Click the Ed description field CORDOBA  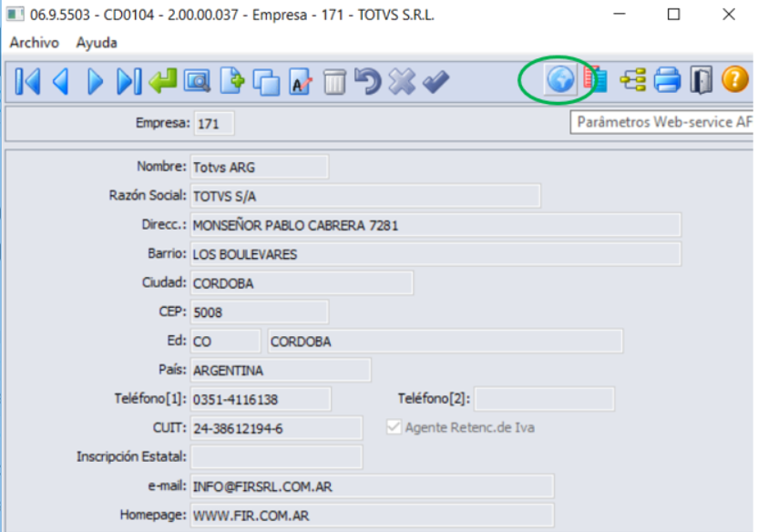point(446,341)
